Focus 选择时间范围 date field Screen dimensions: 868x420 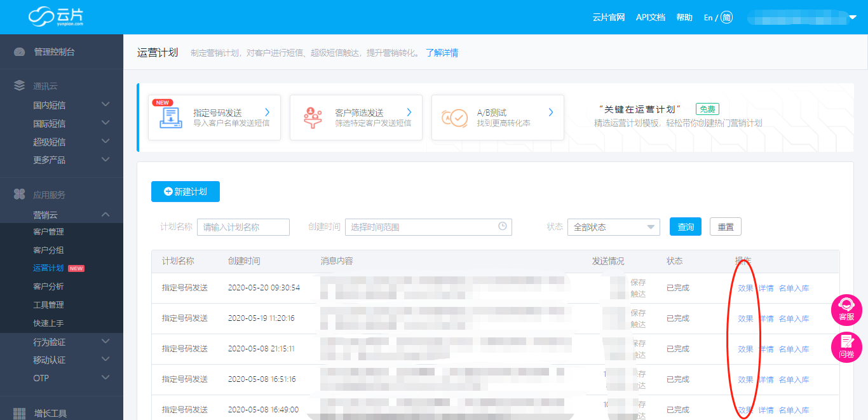(x=428, y=227)
